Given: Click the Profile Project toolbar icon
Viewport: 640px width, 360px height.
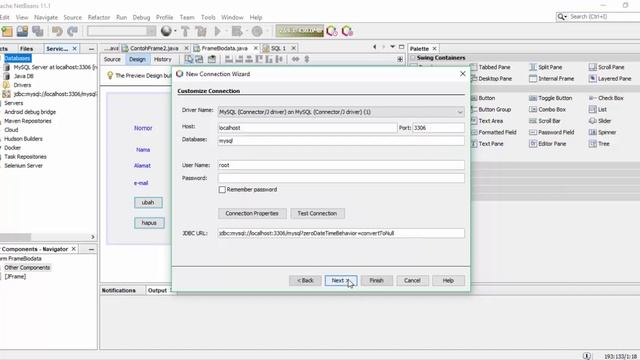Looking at the screenshot, I should pos(257,31).
